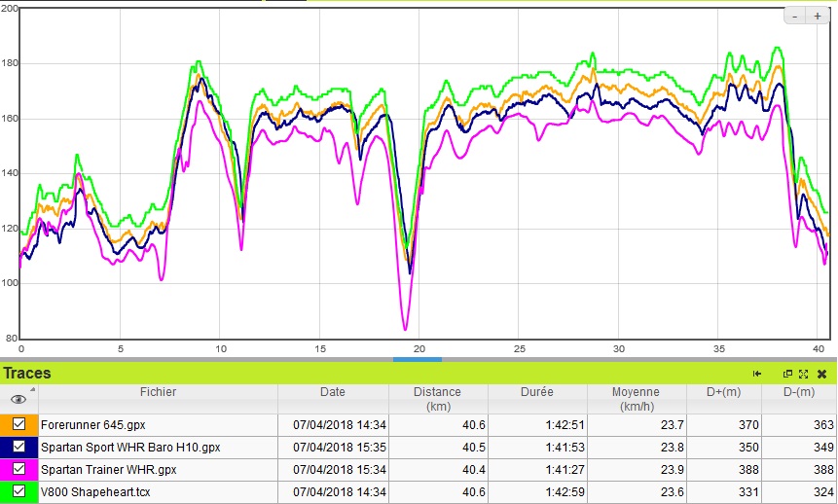Click the Durée column header

535,392
